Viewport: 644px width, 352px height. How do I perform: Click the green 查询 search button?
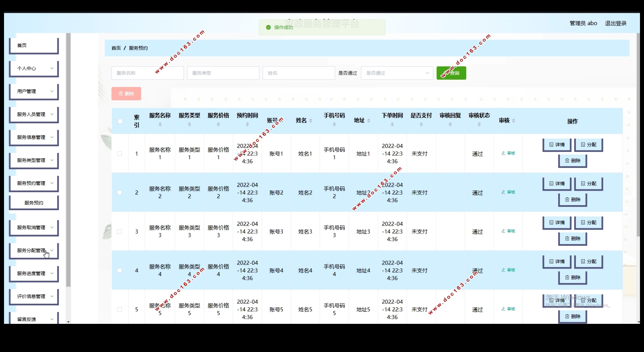(451, 73)
